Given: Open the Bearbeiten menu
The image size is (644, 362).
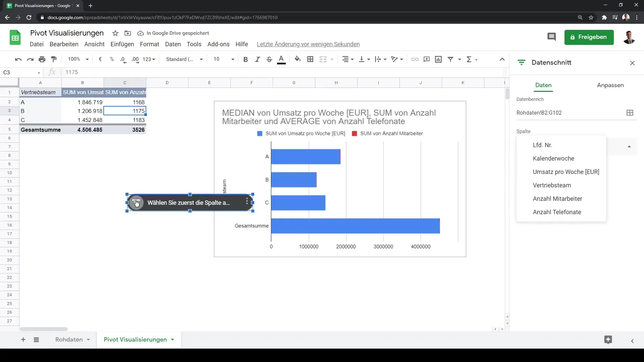Looking at the screenshot, I should (x=64, y=44).
